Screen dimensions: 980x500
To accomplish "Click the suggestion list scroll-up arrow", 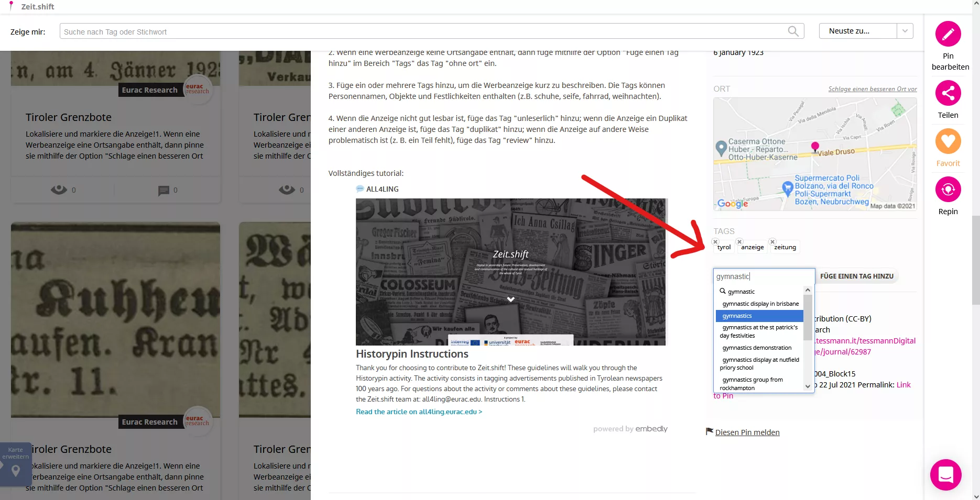I will [x=808, y=290].
